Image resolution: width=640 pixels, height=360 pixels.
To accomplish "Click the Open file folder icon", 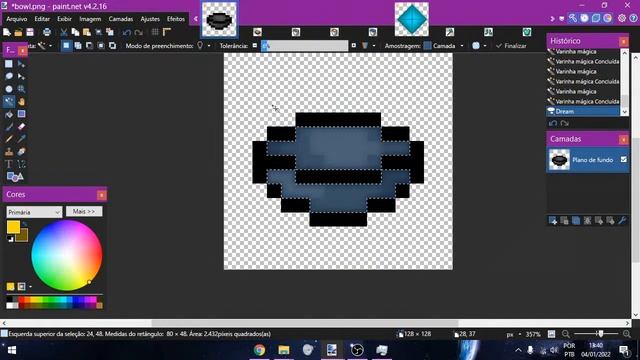I will (18, 32).
